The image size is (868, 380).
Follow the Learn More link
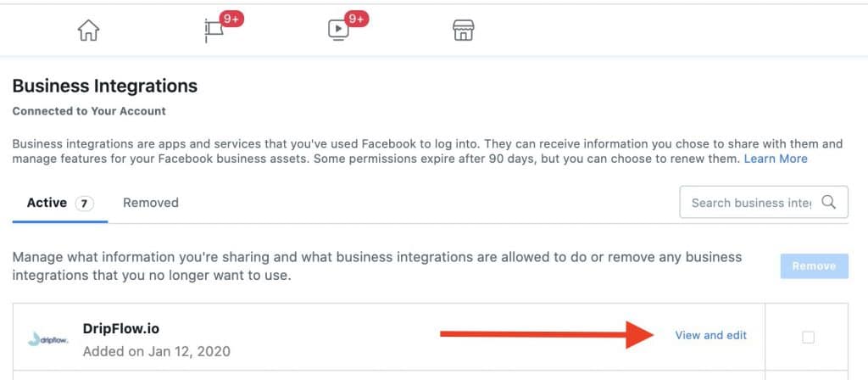click(x=776, y=159)
